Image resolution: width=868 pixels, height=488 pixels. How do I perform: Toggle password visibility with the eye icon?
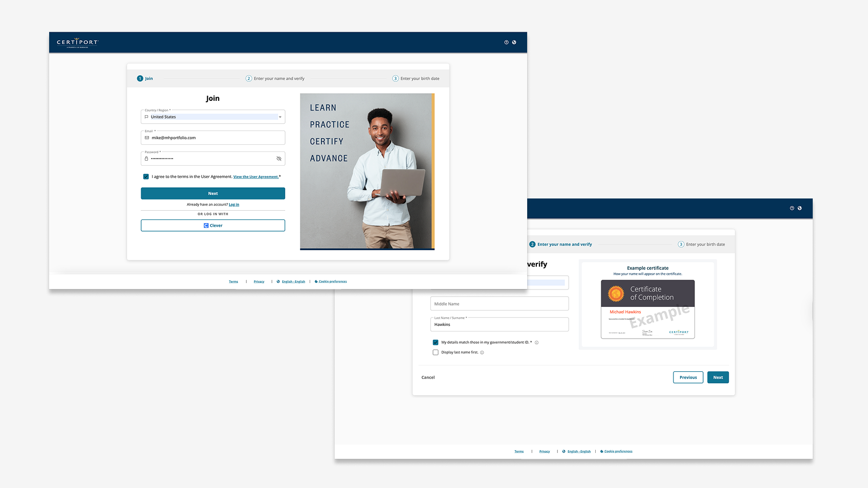279,159
